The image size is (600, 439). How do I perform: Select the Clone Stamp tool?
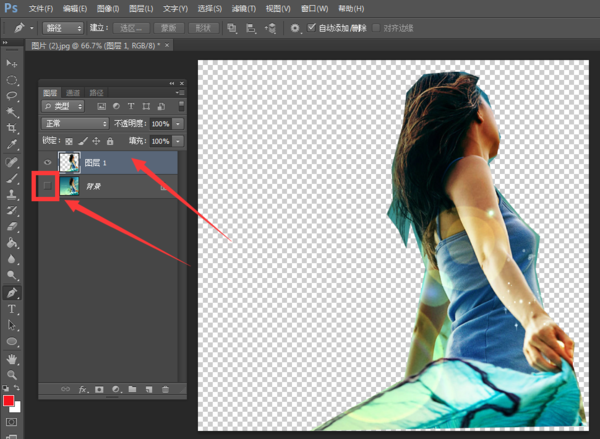(x=11, y=194)
